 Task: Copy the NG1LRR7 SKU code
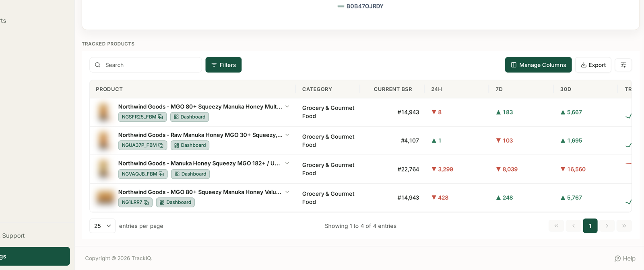click(146, 202)
